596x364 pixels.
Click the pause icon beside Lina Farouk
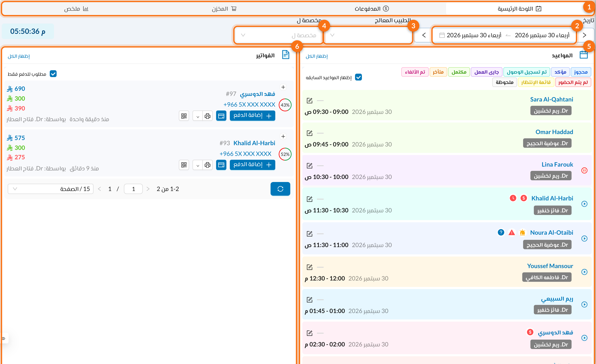pyautogui.click(x=584, y=170)
